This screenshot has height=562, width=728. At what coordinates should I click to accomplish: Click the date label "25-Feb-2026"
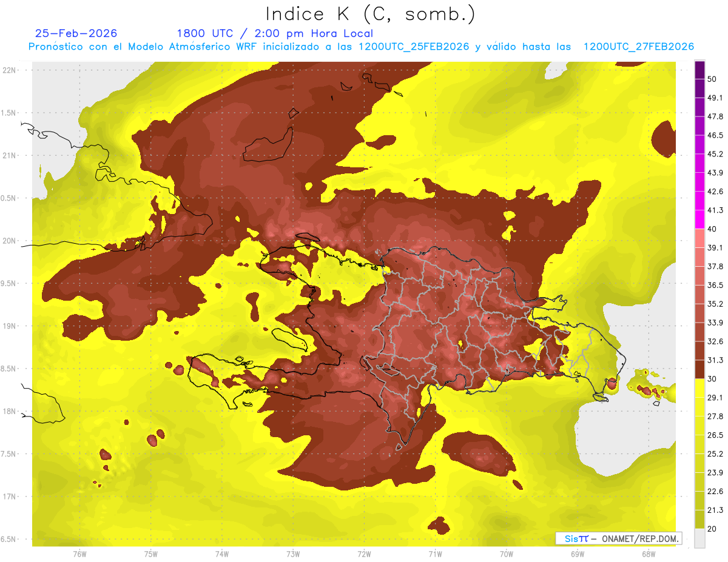coord(76,33)
